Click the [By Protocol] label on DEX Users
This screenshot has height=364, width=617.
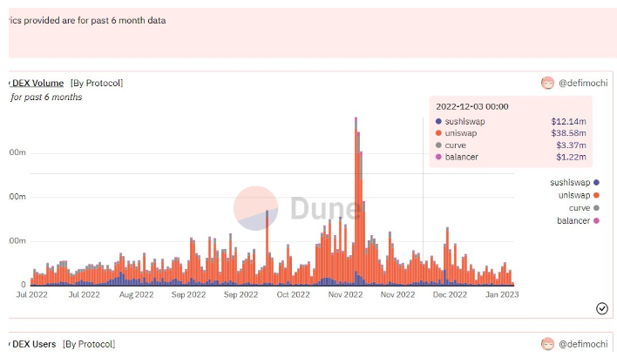[x=89, y=344]
